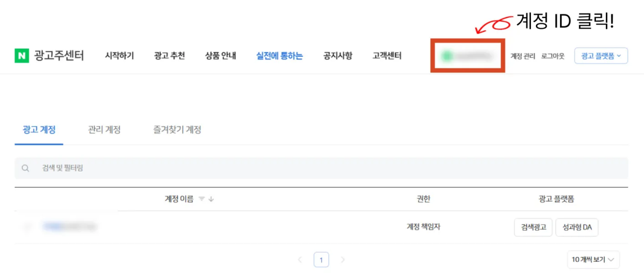Click the 검색광고 button

tap(533, 227)
